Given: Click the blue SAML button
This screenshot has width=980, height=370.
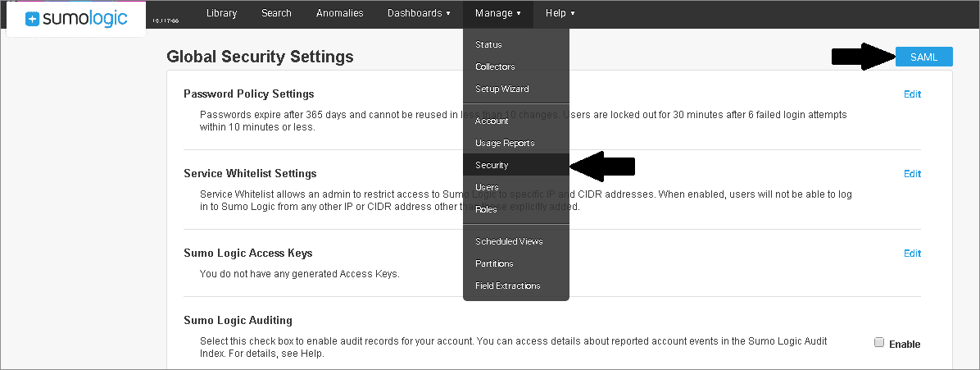Looking at the screenshot, I should pyautogui.click(x=923, y=57).
